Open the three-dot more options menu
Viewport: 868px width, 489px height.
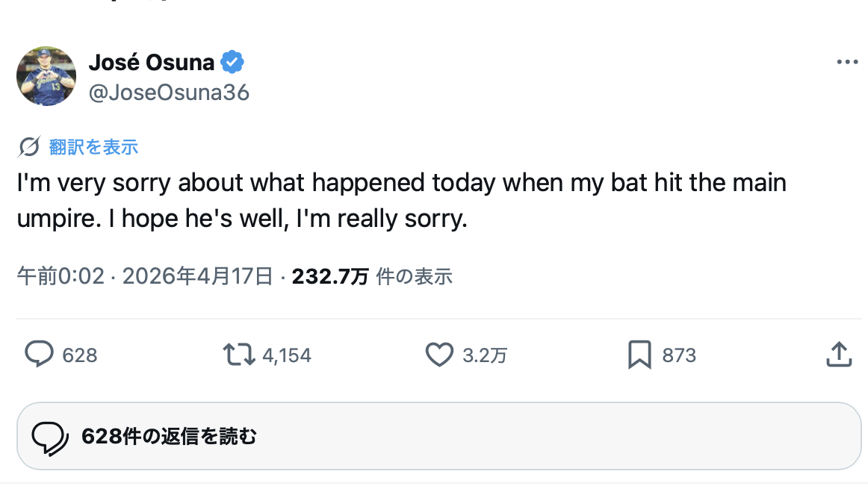coord(847,63)
